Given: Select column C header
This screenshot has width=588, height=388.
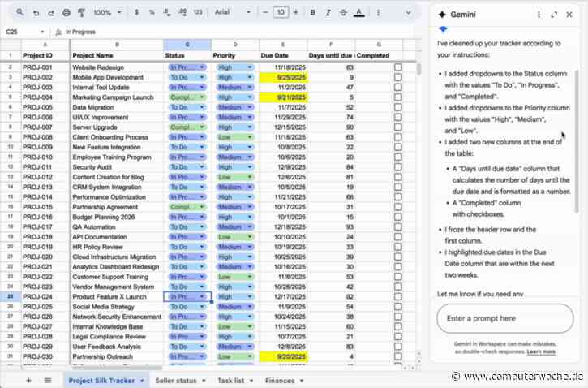Looking at the screenshot, I should click(x=187, y=45).
